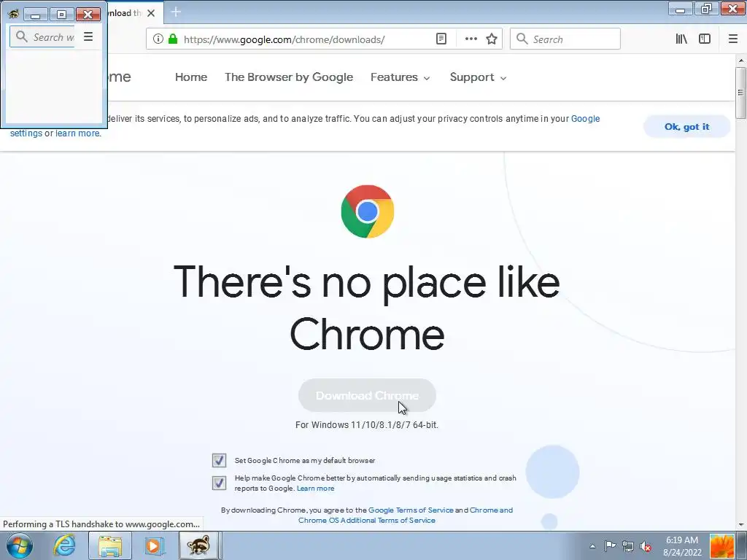Click the site information icon in URL bar
The height and width of the screenshot is (560, 747).
click(158, 39)
